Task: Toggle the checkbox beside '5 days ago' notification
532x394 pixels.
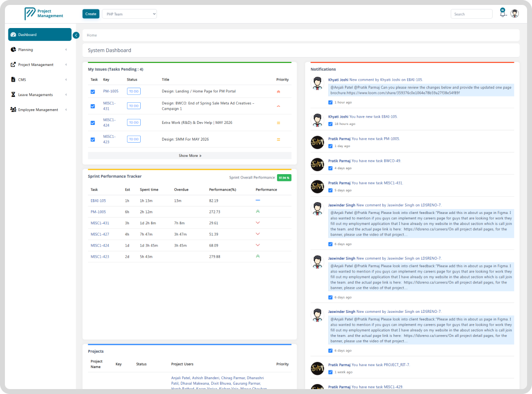Action: coord(330,190)
